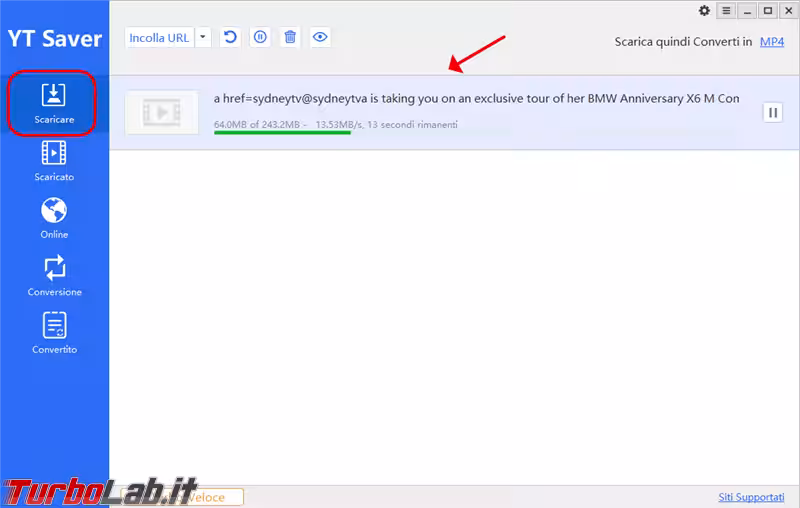Toggle the eye private mode icon
Image resolution: width=800 pixels, height=508 pixels.
tap(320, 37)
